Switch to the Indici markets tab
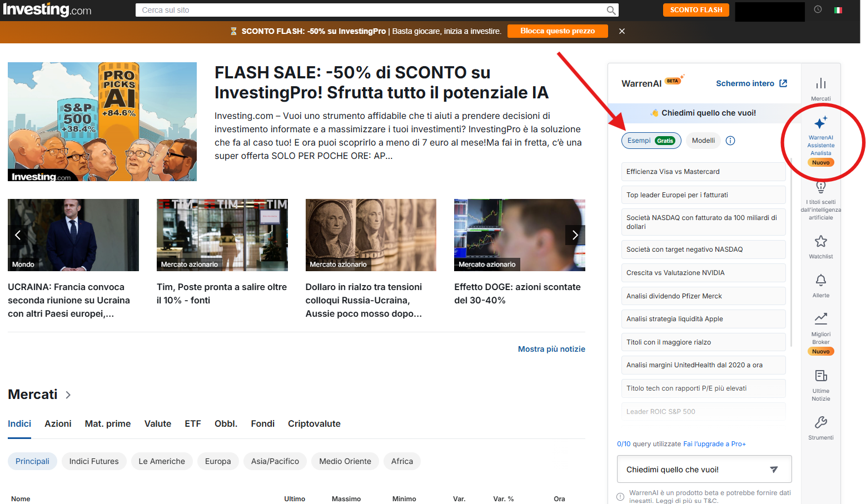The width and height of the screenshot is (866, 504). (x=19, y=423)
